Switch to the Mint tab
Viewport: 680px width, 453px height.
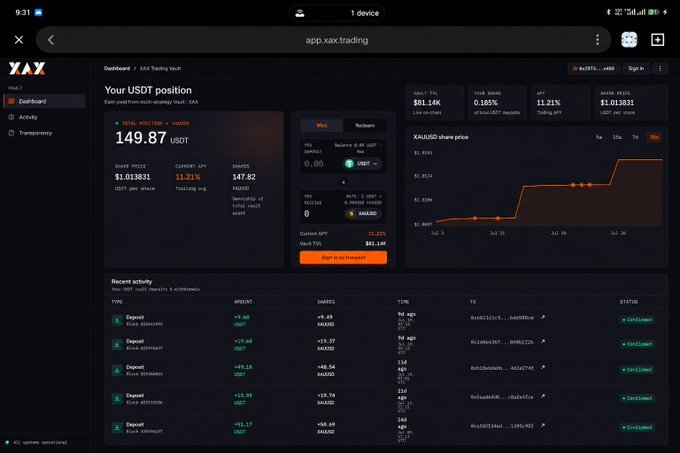[322, 125]
